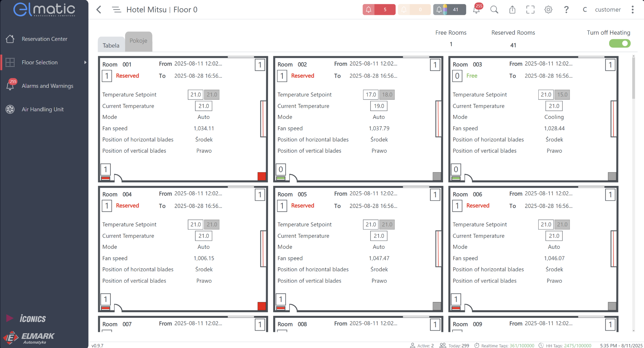
Task: Enter fullscreen mode icon
Action: [x=530, y=10]
